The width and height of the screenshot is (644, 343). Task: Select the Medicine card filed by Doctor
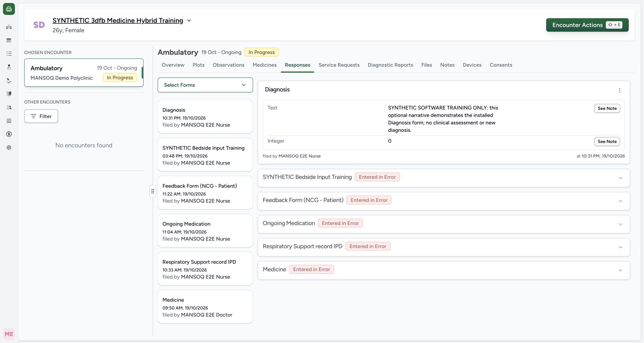[205, 307]
